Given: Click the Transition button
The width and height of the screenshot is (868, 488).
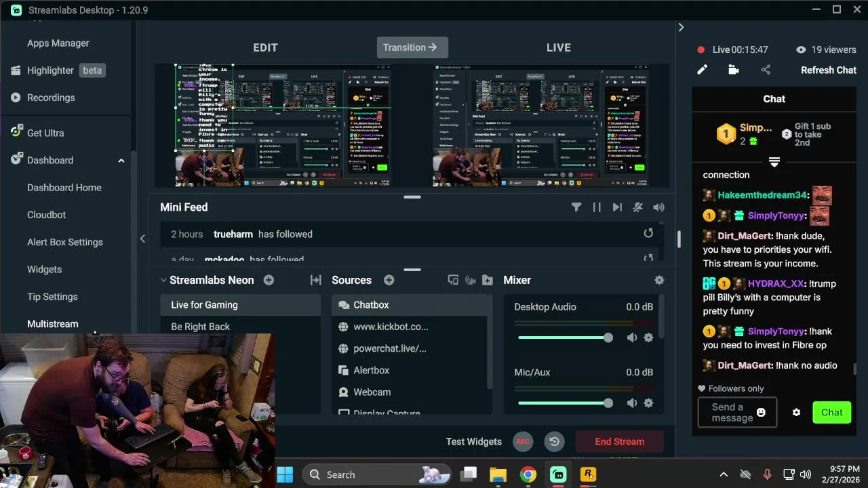Looking at the screenshot, I should [x=412, y=47].
